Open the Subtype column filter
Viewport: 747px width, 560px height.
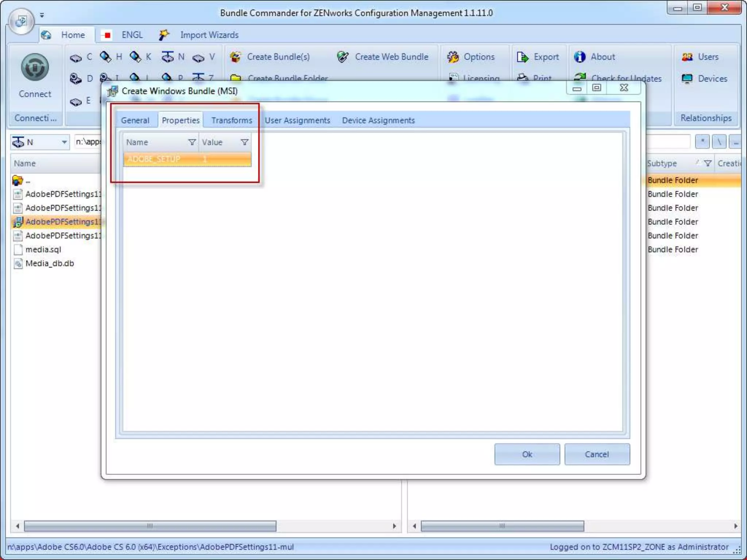708,163
